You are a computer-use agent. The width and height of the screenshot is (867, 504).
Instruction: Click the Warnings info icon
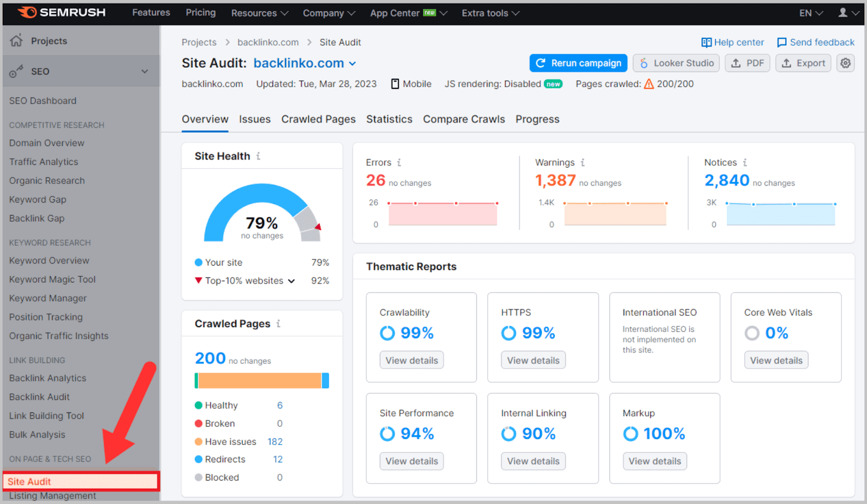pos(583,162)
